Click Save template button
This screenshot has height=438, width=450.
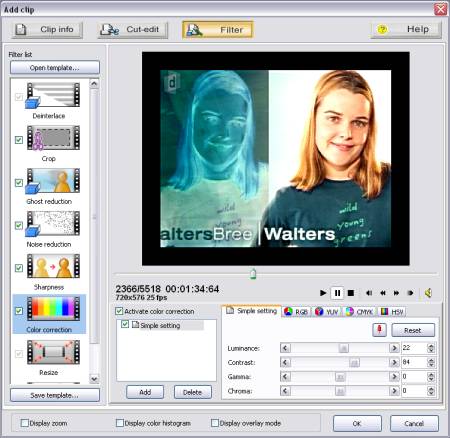55,395
